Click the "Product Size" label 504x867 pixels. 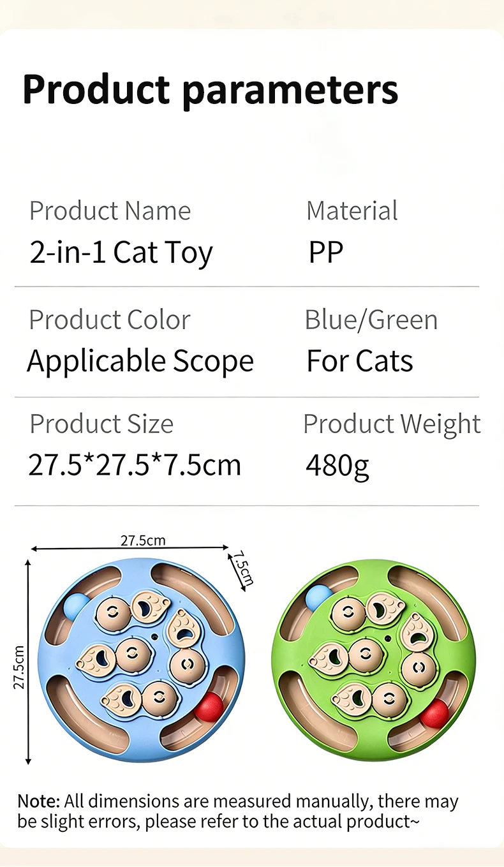tap(101, 424)
